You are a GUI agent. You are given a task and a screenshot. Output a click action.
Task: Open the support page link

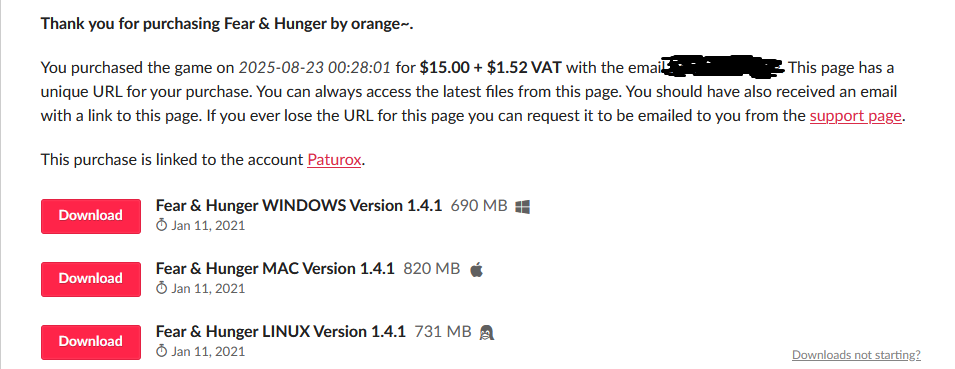[855, 116]
